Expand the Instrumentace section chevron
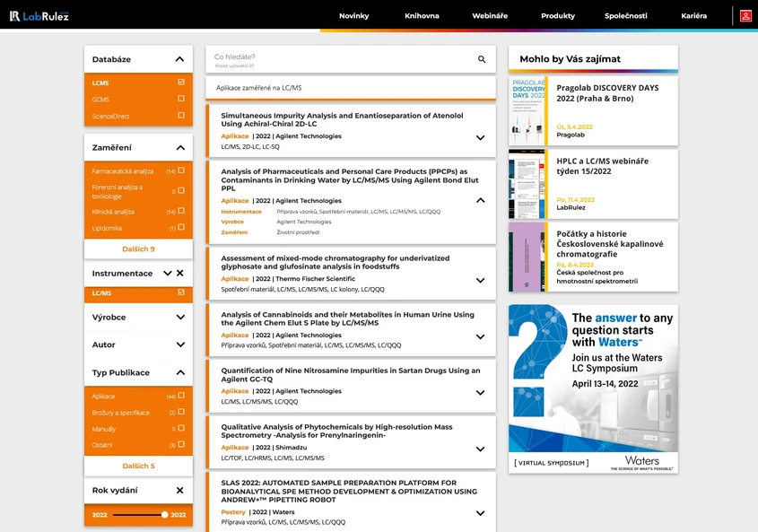Screen dimensions: 758x532 click(x=167, y=274)
